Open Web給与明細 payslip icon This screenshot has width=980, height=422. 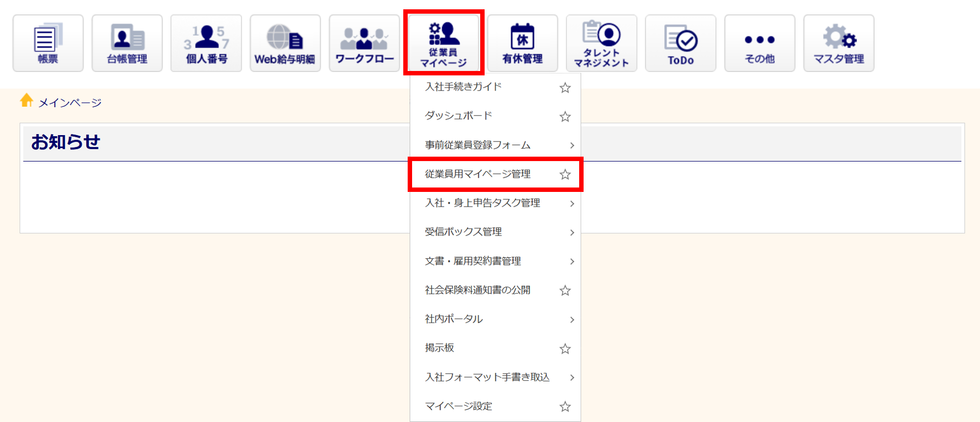285,43
